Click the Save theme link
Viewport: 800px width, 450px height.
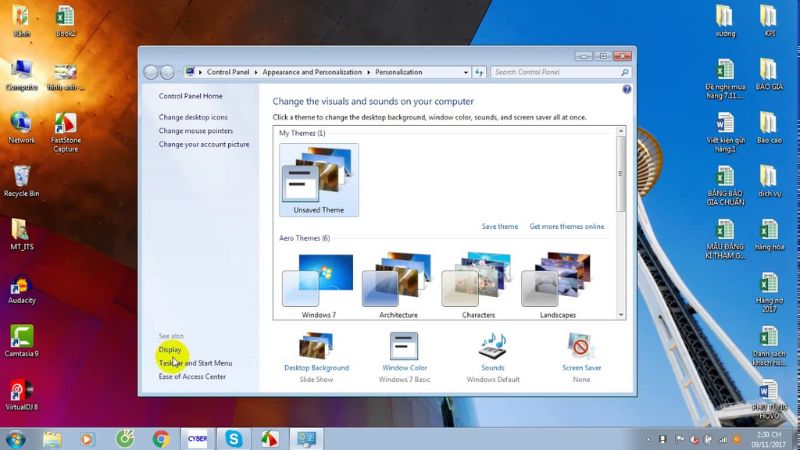tap(499, 227)
